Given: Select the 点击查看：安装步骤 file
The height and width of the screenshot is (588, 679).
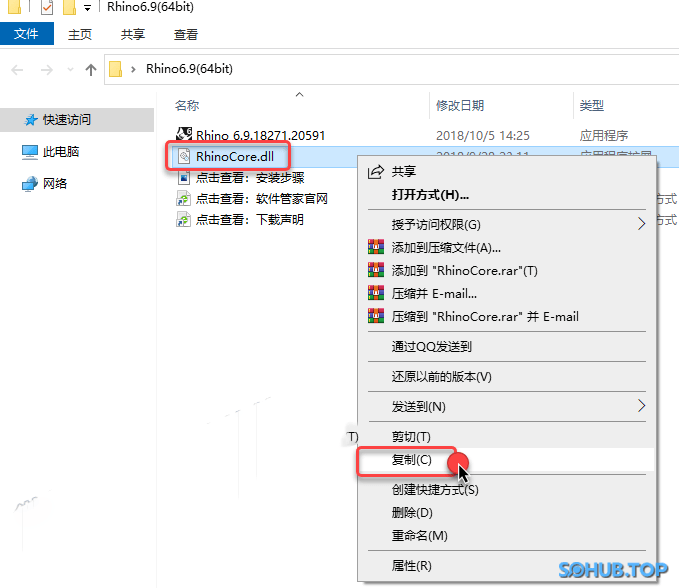Looking at the screenshot, I should coord(250,178).
